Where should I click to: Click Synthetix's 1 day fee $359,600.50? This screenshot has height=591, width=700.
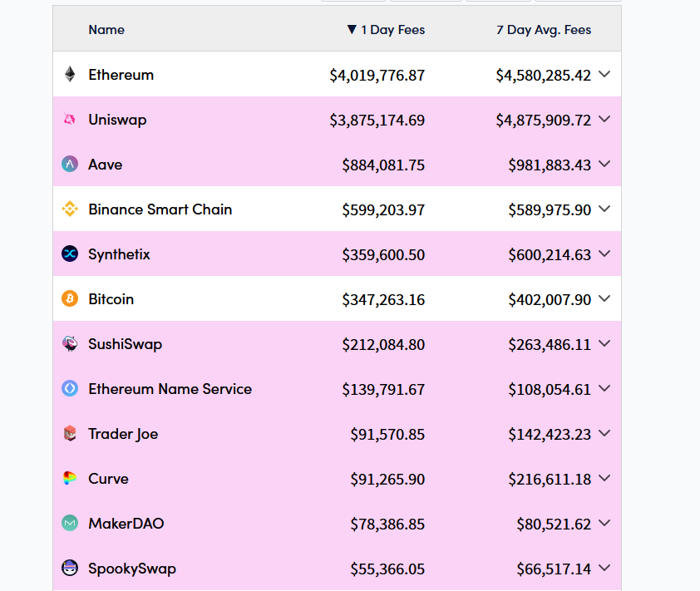pos(383,255)
